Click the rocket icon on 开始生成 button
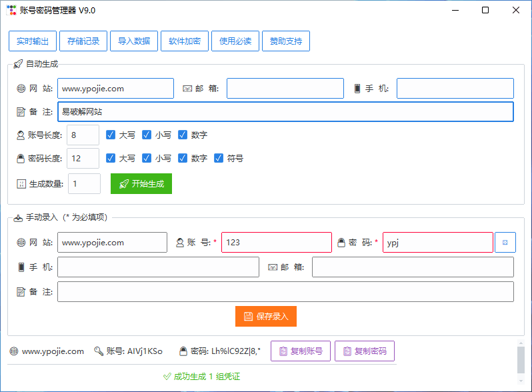532x392 pixels. [x=123, y=184]
